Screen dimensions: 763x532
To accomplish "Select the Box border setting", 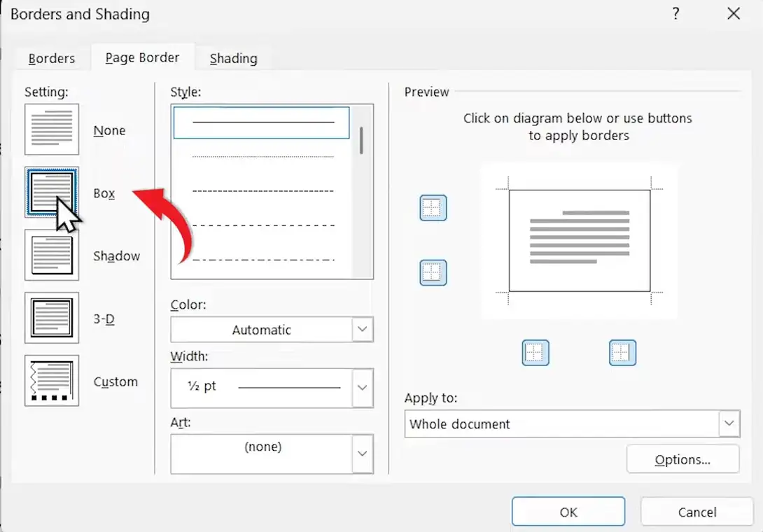I will [52, 192].
